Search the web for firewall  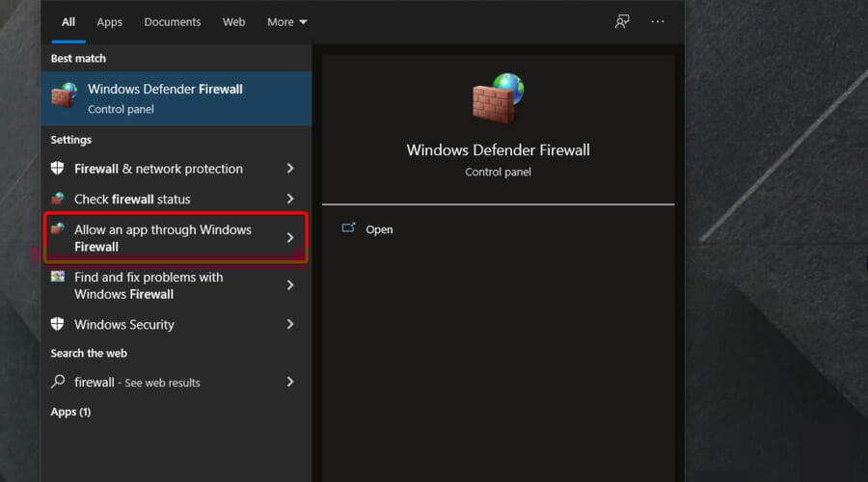pyautogui.click(x=176, y=383)
